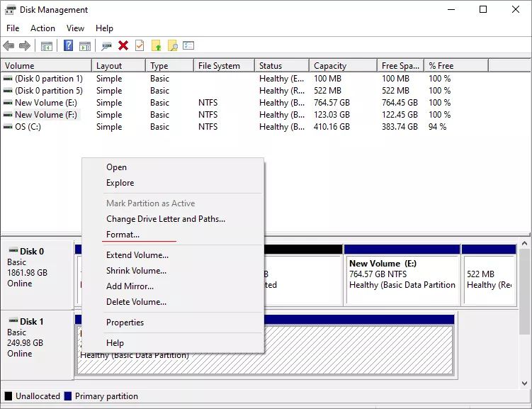
Task: Click the Disk Management title bar icon
Action: coord(10,10)
